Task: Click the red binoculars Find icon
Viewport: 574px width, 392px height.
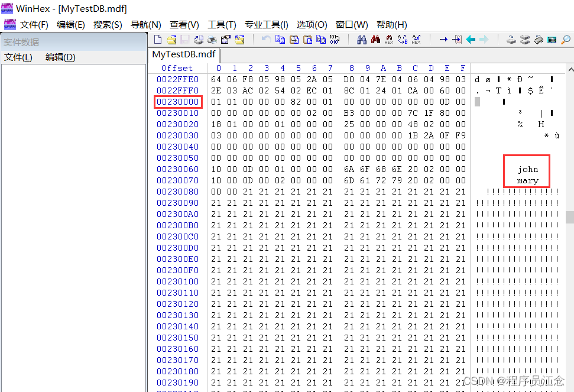Action: click(x=375, y=40)
